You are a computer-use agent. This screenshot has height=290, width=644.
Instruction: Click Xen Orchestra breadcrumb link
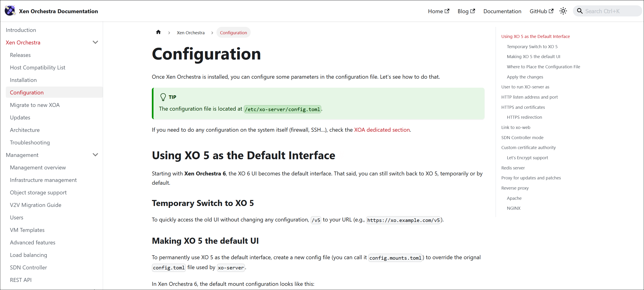(x=191, y=33)
